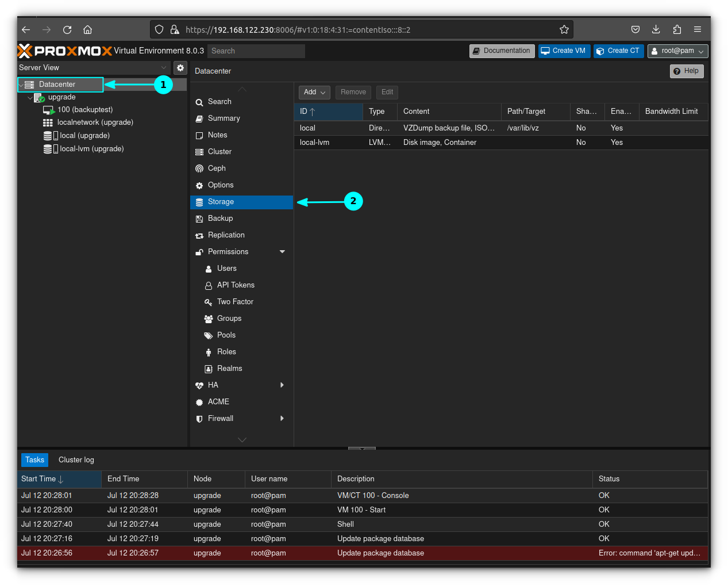This screenshot has height=586, width=728.
Task: Open the browser hamburger menu
Action: click(x=698, y=30)
